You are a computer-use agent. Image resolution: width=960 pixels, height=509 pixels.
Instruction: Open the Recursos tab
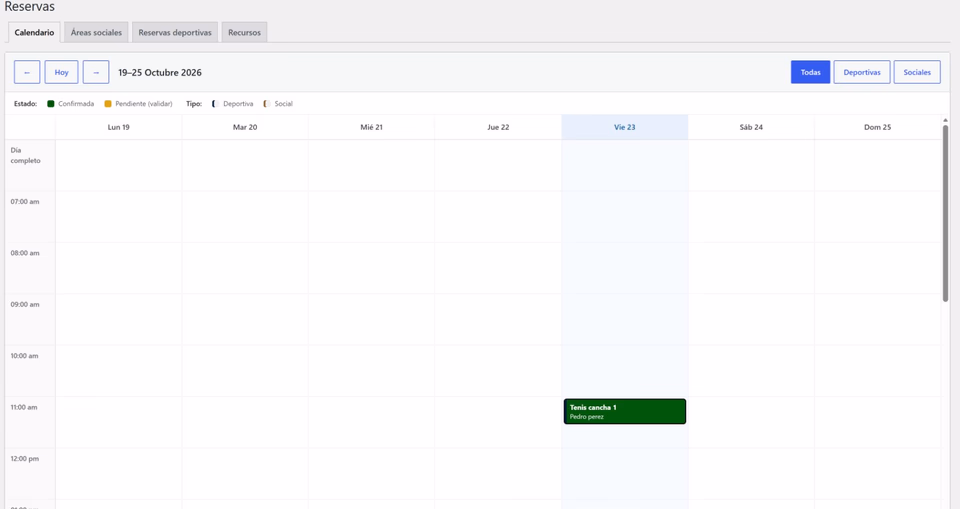click(244, 32)
